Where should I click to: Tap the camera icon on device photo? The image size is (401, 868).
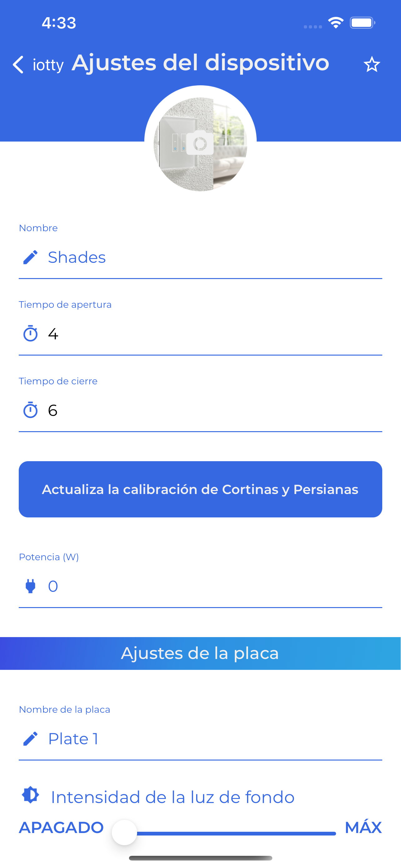tap(200, 142)
